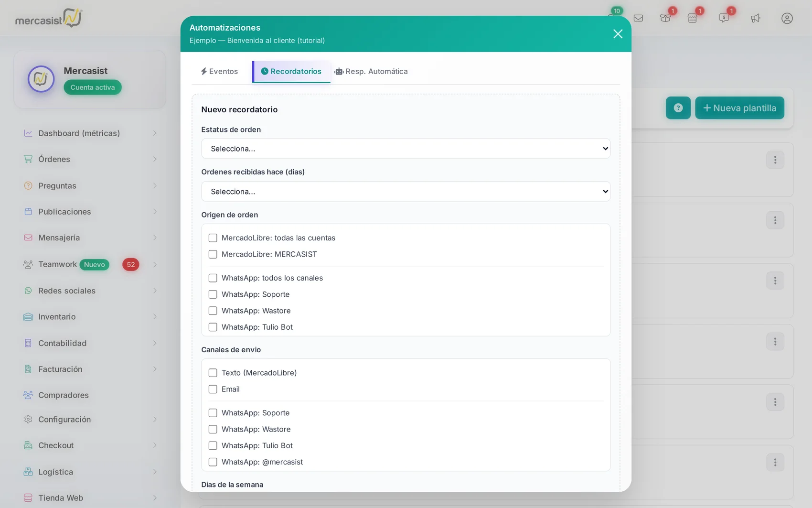
Task: Check WhatsApp: Wastore under Canales de envío
Action: pyautogui.click(x=213, y=429)
